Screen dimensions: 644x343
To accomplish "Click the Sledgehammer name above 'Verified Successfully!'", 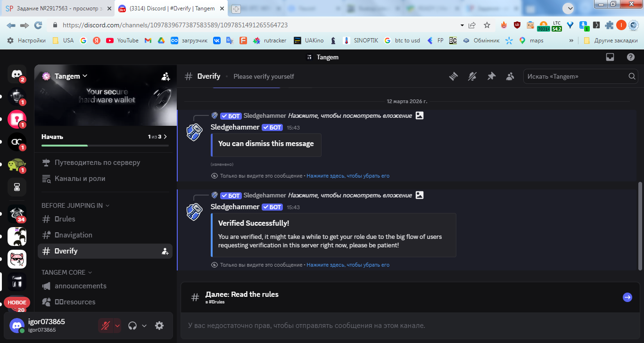I will pos(235,207).
